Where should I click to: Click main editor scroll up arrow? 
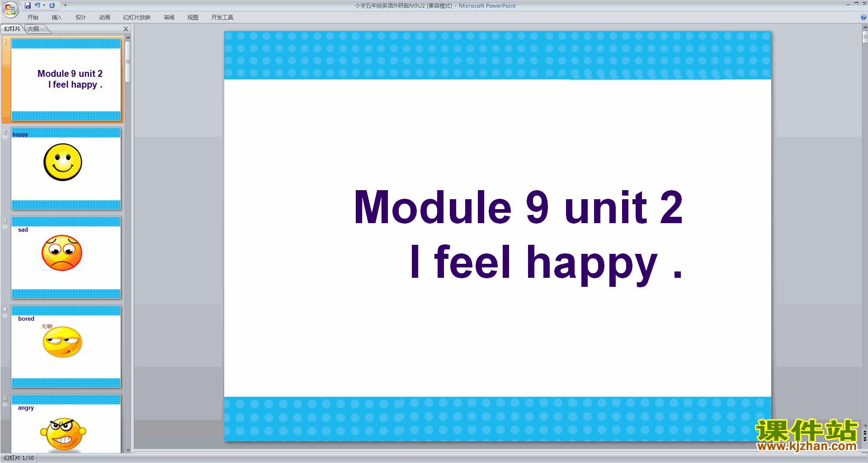(x=865, y=27)
